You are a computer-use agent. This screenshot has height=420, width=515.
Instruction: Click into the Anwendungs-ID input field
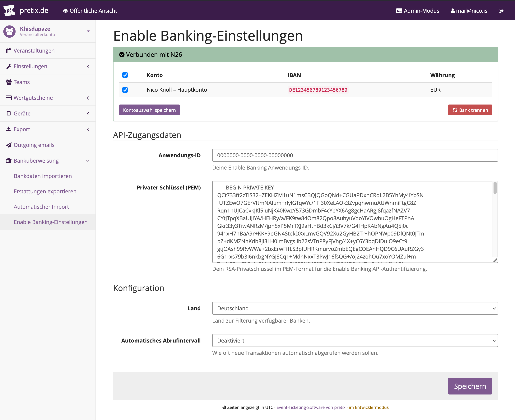pyautogui.click(x=355, y=155)
